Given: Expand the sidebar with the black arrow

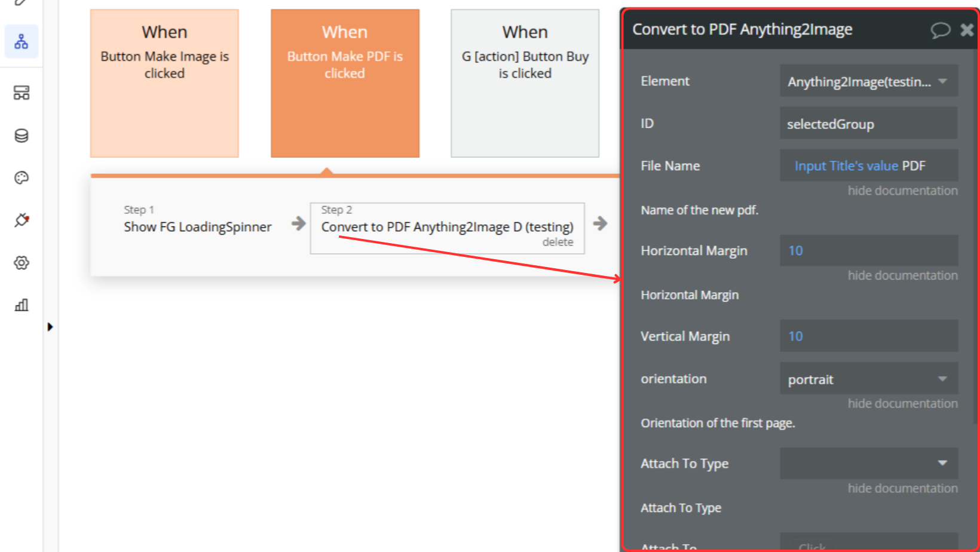Looking at the screenshot, I should click(50, 327).
